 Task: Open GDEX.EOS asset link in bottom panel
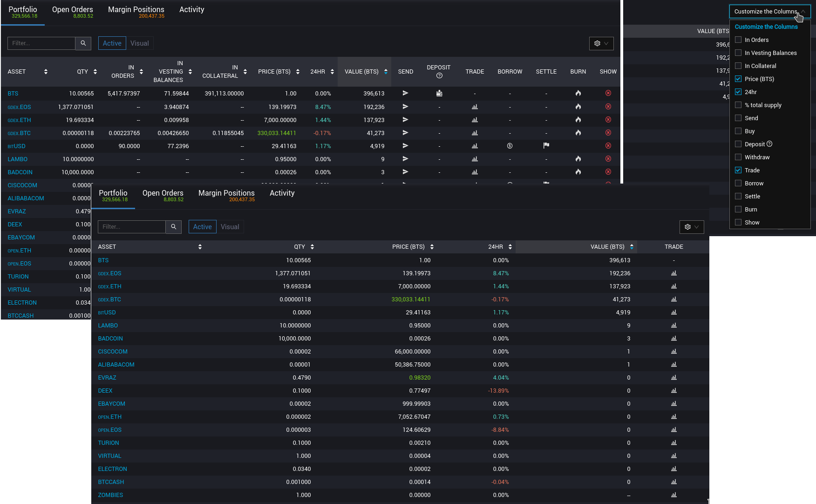coord(109,273)
